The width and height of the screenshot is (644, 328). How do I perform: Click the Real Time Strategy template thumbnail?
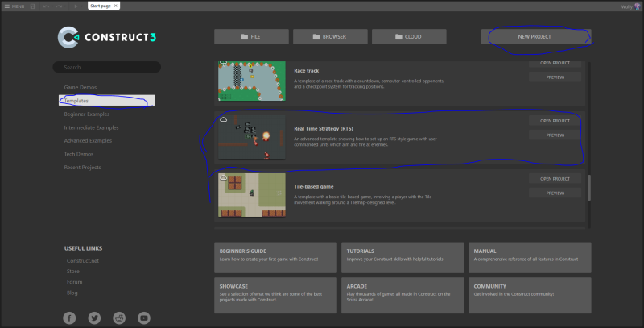(252, 137)
